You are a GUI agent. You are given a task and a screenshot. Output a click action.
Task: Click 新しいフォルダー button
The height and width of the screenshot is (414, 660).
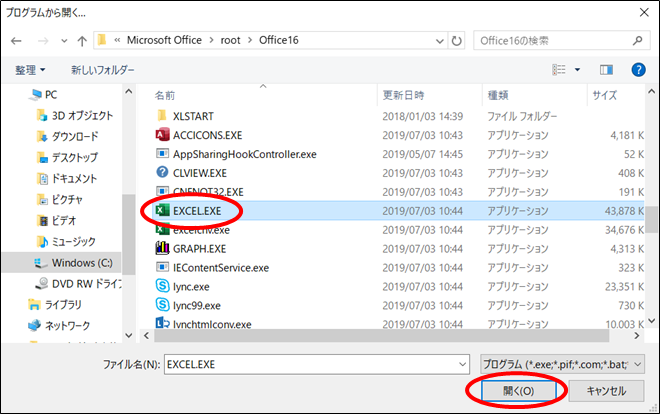103,70
